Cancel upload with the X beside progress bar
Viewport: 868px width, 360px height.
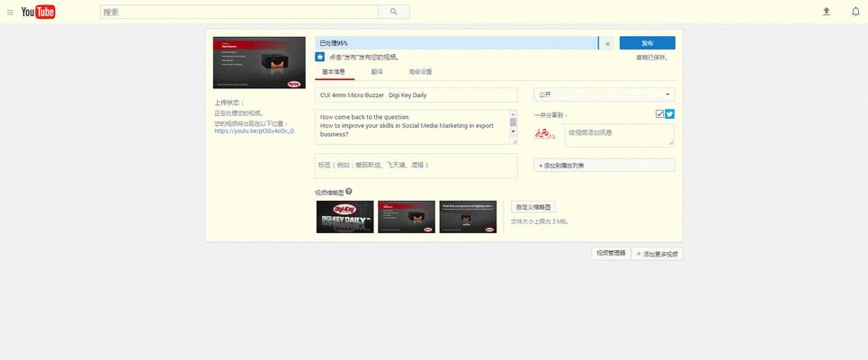(x=607, y=43)
